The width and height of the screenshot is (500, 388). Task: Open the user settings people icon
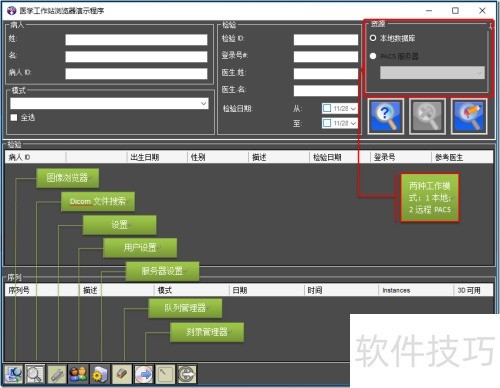click(x=78, y=374)
